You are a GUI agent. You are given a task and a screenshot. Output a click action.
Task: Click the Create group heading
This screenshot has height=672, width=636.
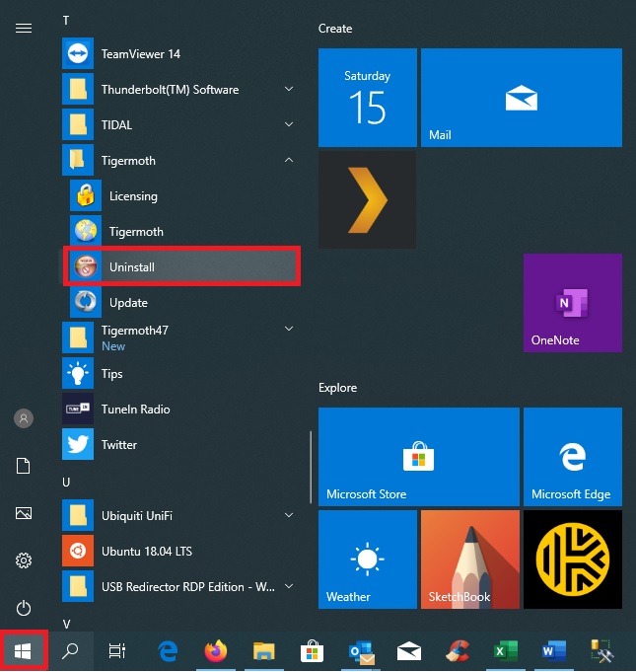tap(335, 29)
